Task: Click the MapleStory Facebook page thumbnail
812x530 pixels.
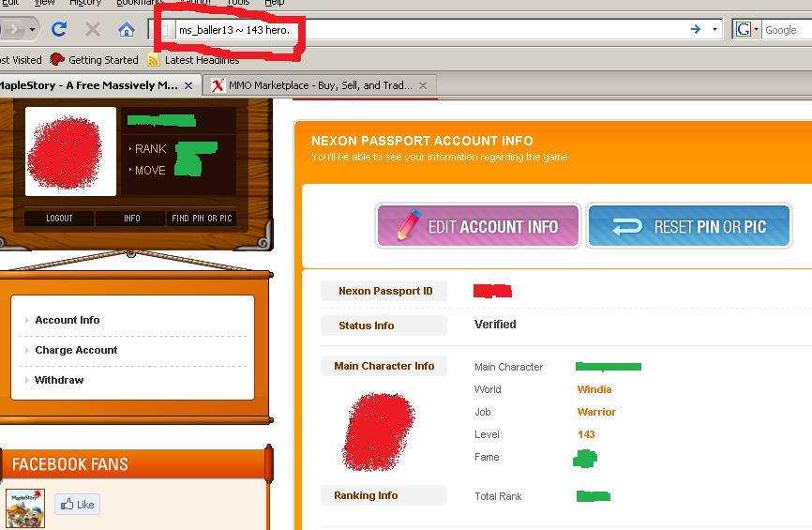Action: point(25,508)
